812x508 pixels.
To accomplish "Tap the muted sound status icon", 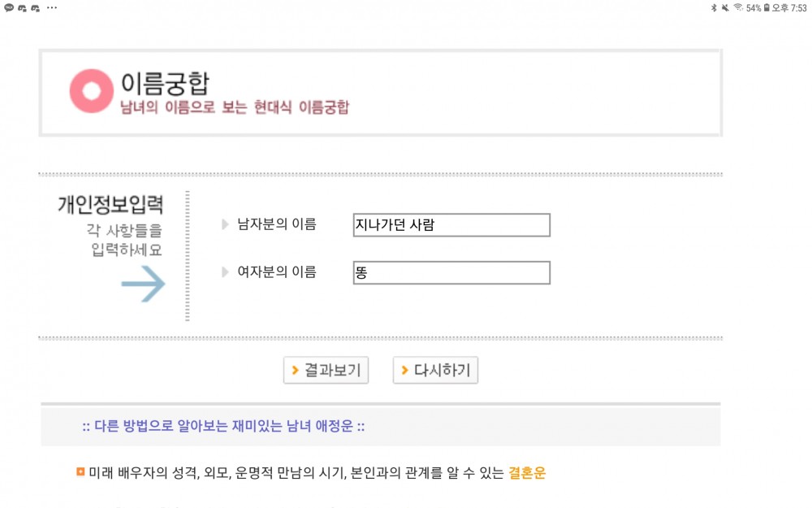I will (725, 8).
